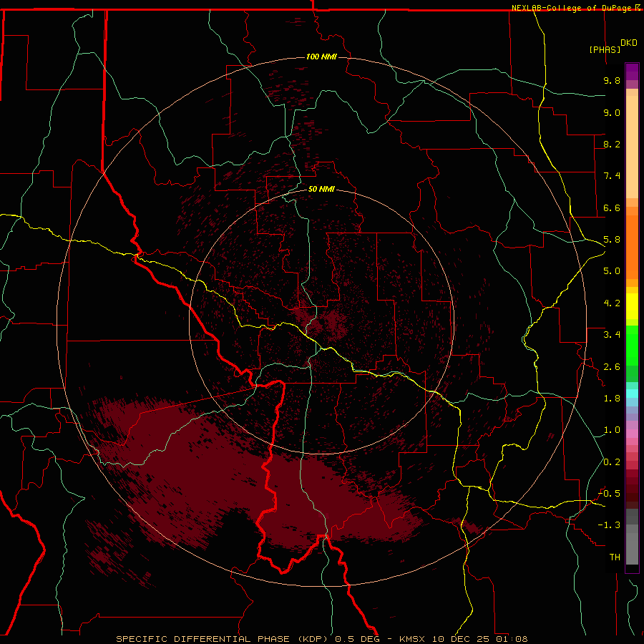The height and width of the screenshot is (644, 644).
Task: Select the 8.2 scale value
Action: tap(612, 144)
